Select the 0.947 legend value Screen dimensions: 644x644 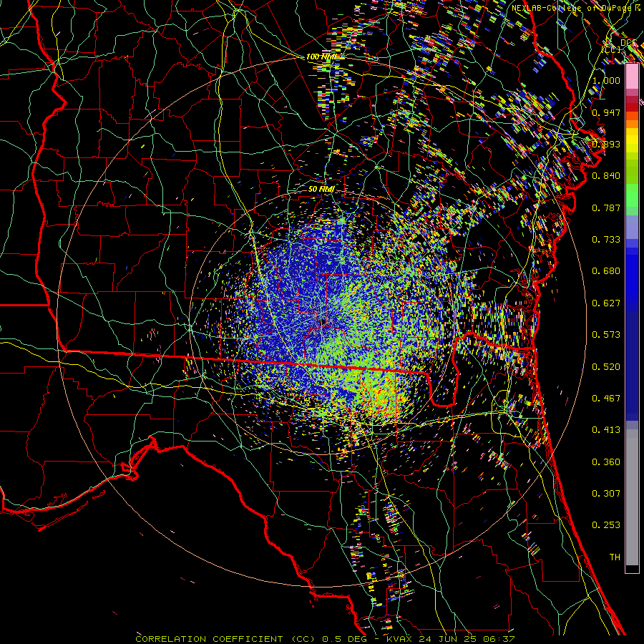click(606, 112)
